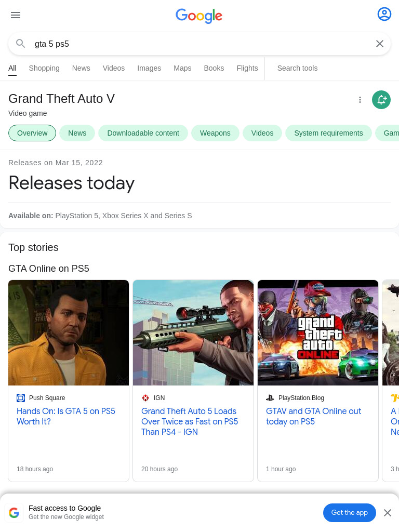Click 'Get the new Google widget' text
Image resolution: width=399 pixels, height=532 pixels.
coord(66,517)
